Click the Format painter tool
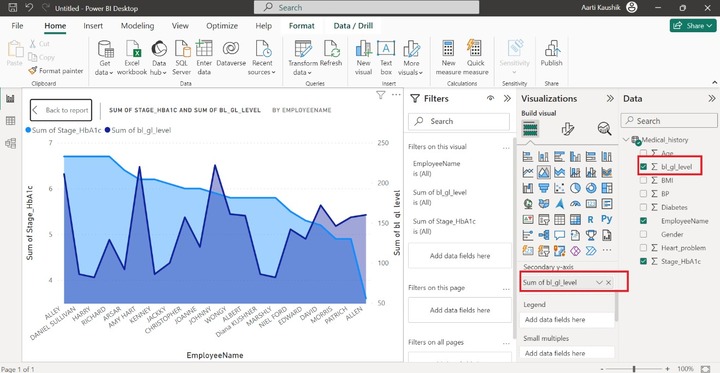 pos(56,71)
